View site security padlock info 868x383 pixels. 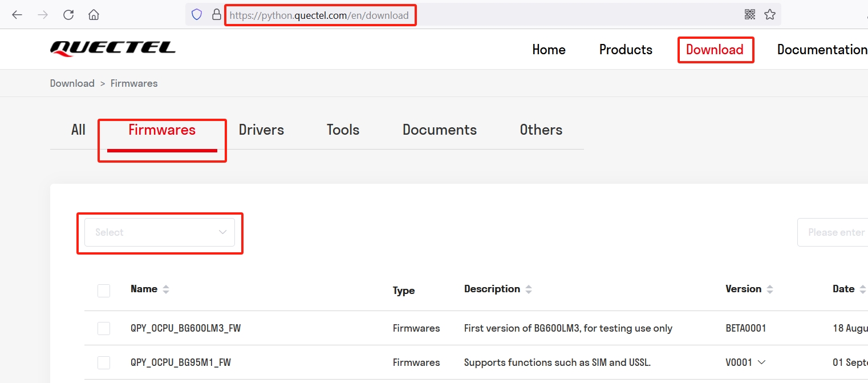[216, 15]
